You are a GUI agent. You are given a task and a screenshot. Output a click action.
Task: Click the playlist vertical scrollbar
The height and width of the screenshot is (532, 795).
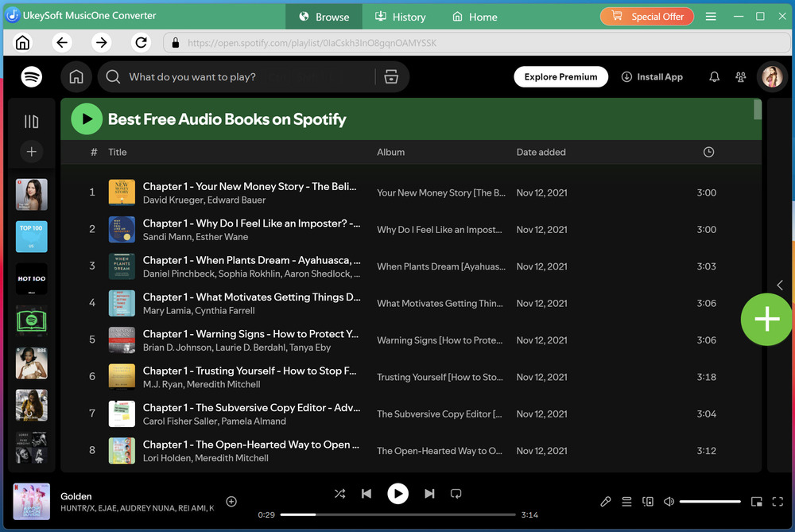coord(758,110)
